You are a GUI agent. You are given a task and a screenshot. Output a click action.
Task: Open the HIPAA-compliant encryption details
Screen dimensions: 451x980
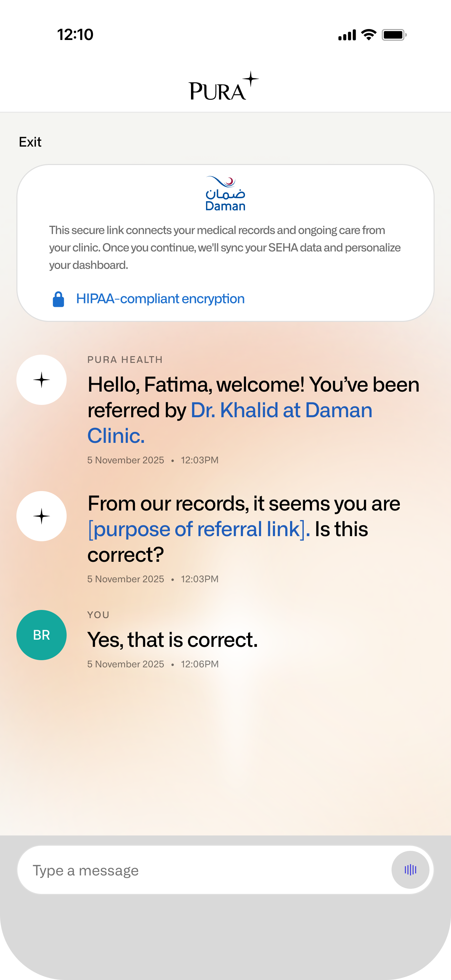[x=160, y=299]
